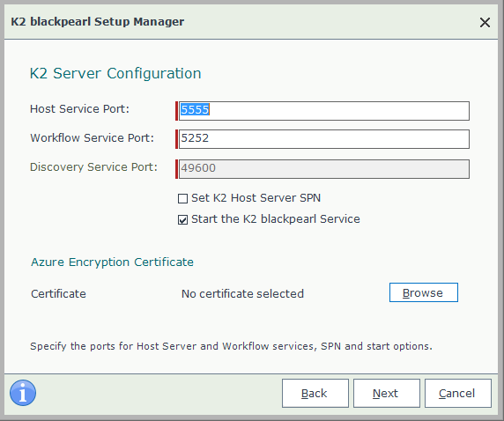Click the Workflow Service Port label
Screen dimensions: 504x421
click(92, 138)
